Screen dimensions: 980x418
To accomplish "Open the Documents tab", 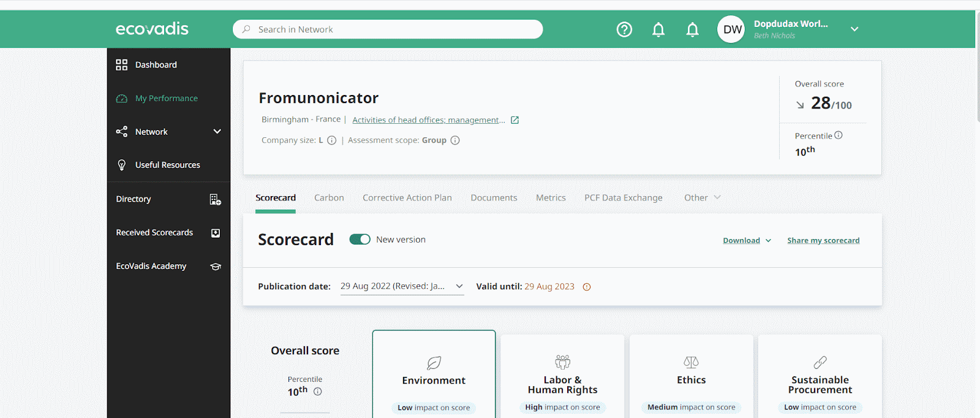I will coord(494,198).
